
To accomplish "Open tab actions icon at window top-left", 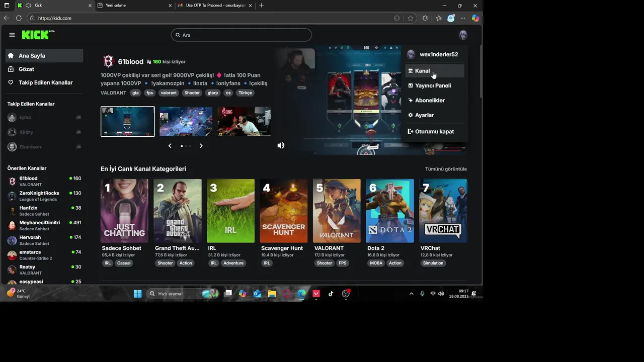I will (x=7, y=6).
